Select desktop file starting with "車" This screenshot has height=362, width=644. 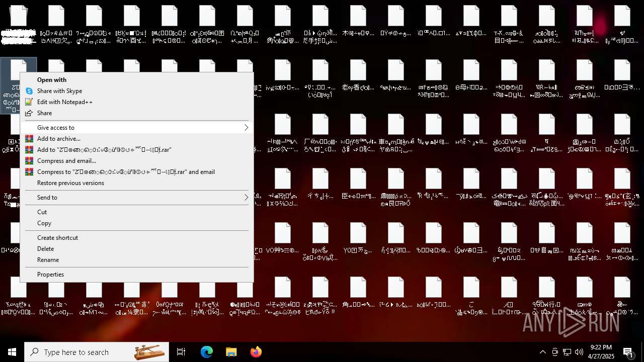pos(396,133)
